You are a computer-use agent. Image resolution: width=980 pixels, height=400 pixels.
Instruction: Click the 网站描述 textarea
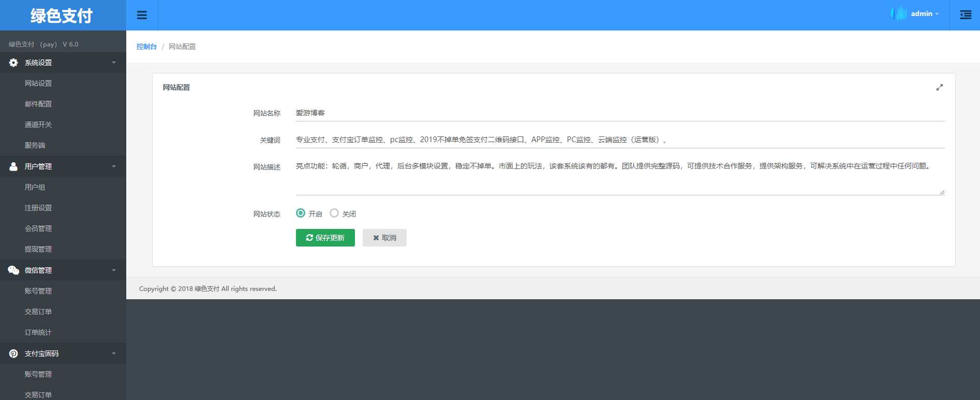click(620, 177)
